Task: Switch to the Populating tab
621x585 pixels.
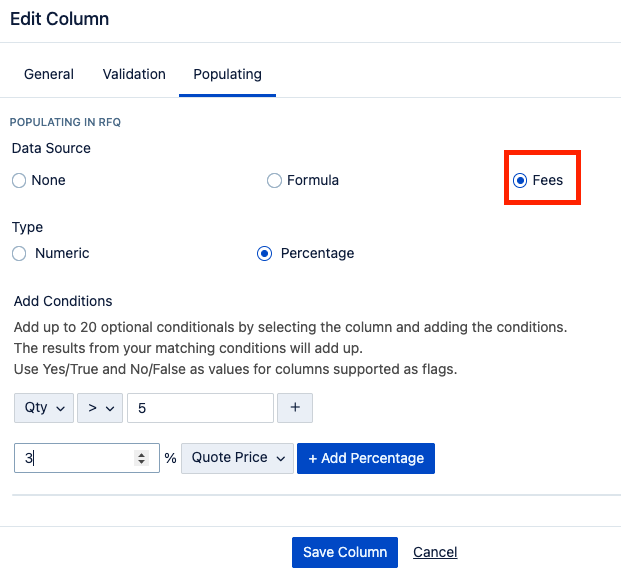Action: click(227, 74)
